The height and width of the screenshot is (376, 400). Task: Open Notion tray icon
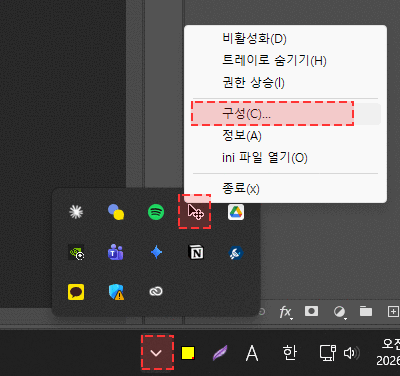(x=196, y=252)
